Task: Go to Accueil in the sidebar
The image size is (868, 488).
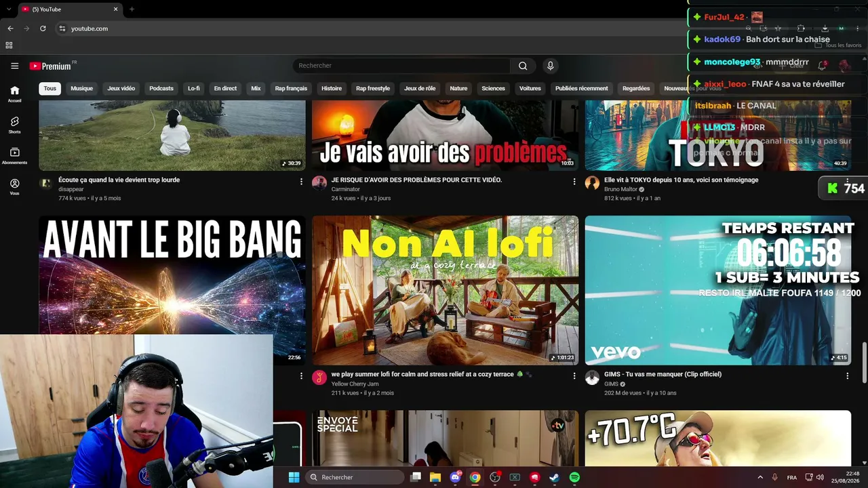Action: [x=14, y=94]
